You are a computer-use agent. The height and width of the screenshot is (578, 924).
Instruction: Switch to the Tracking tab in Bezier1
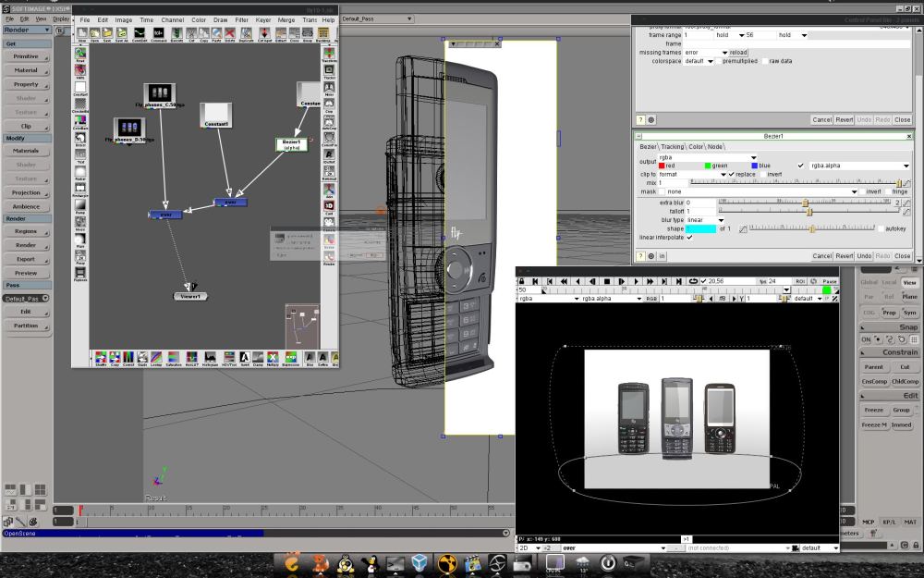click(673, 147)
